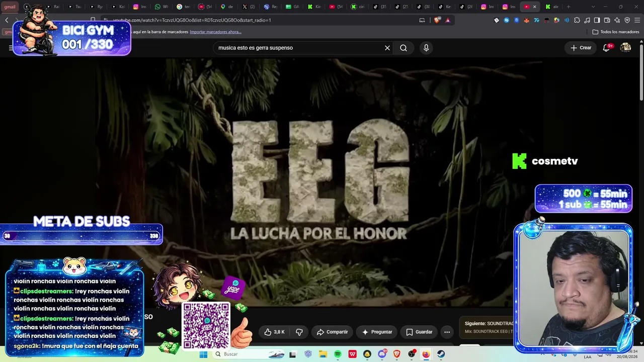The image size is (644, 362).
Task: Open a new browser tab
Action: pyautogui.click(x=569, y=7)
